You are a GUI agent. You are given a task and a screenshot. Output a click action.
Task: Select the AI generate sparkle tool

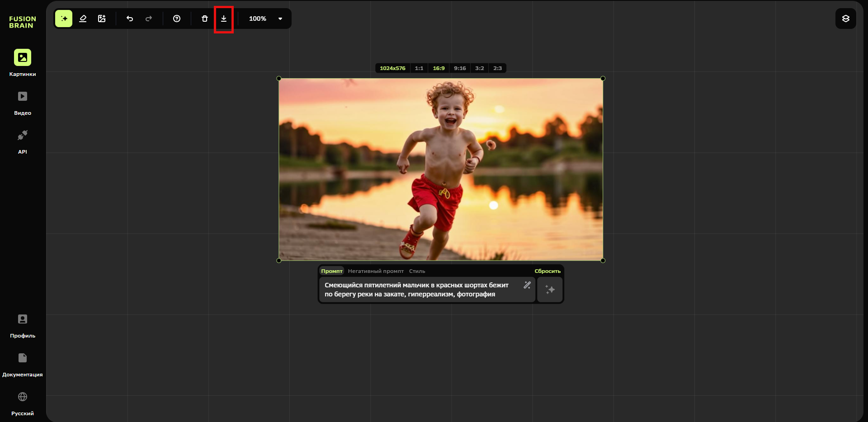[64, 19]
